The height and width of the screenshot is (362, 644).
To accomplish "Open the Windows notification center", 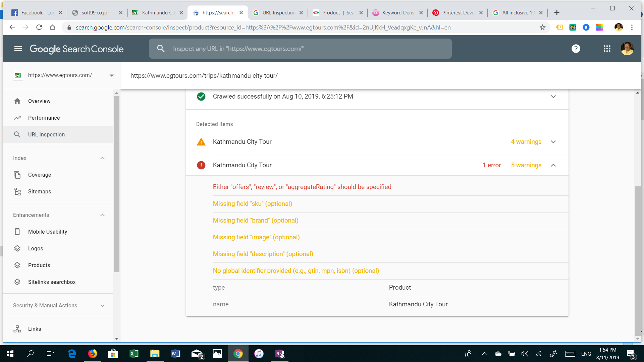I will click(x=631, y=354).
